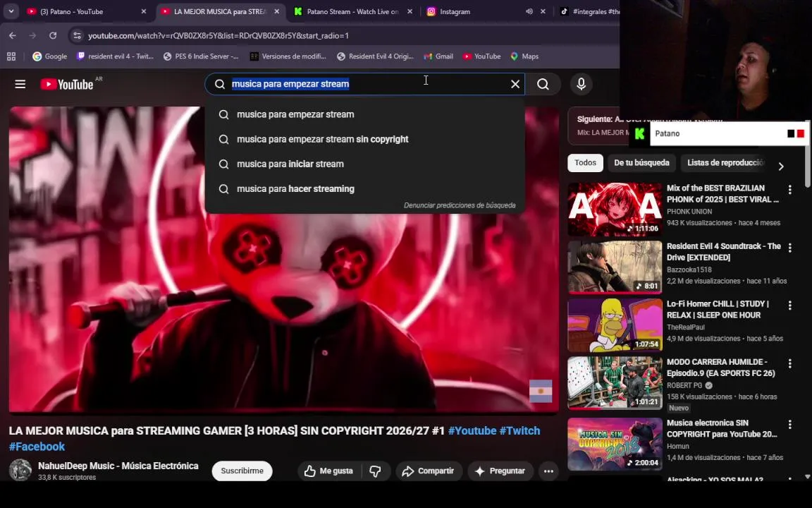The width and height of the screenshot is (812, 508).
Task: Select suggestion 'musica para iniciar stream'
Action: pos(365,164)
